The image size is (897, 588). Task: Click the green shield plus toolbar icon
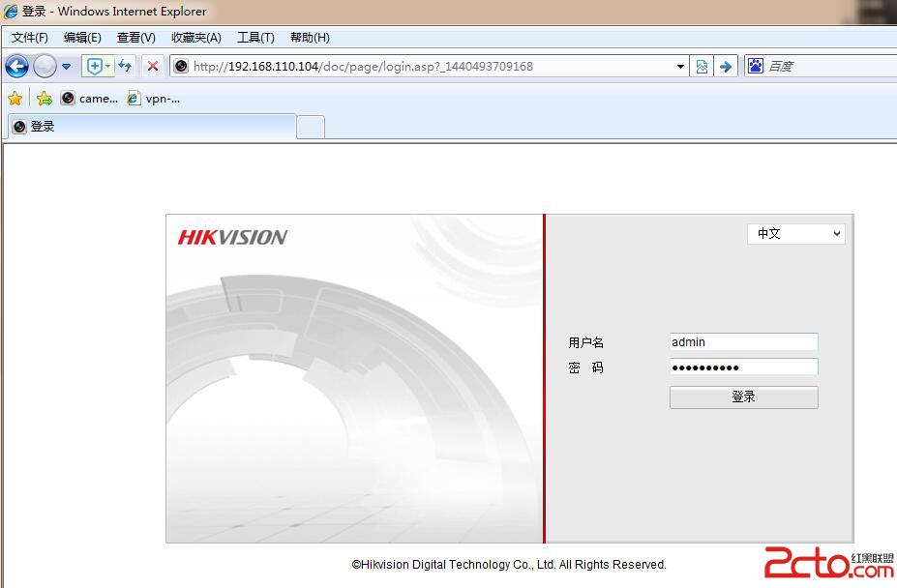95,67
